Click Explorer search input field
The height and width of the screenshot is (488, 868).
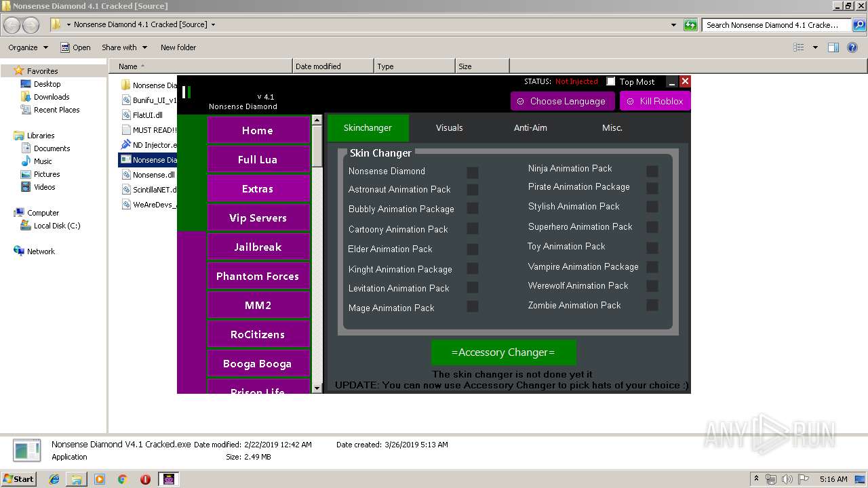click(x=776, y=25)
